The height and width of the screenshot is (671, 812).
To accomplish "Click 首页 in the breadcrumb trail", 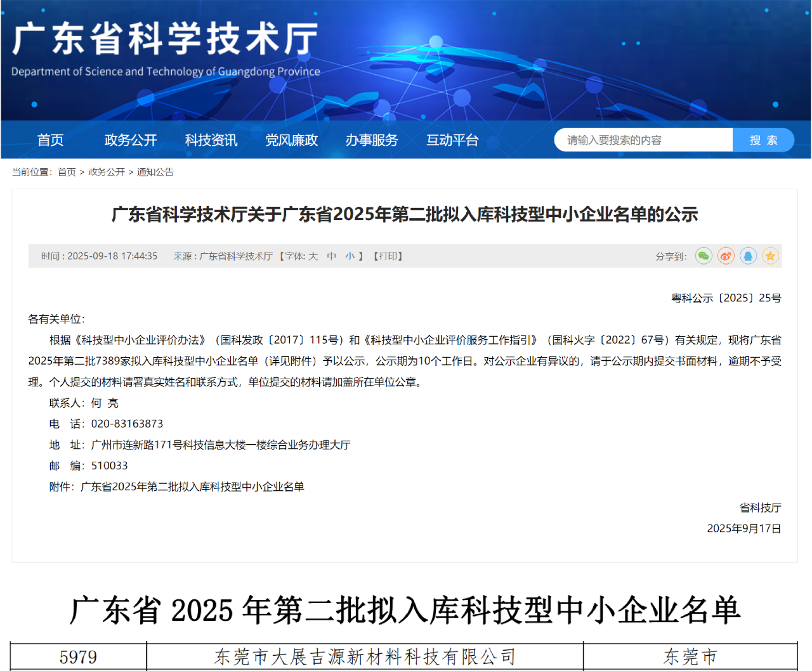I will 67,172.
